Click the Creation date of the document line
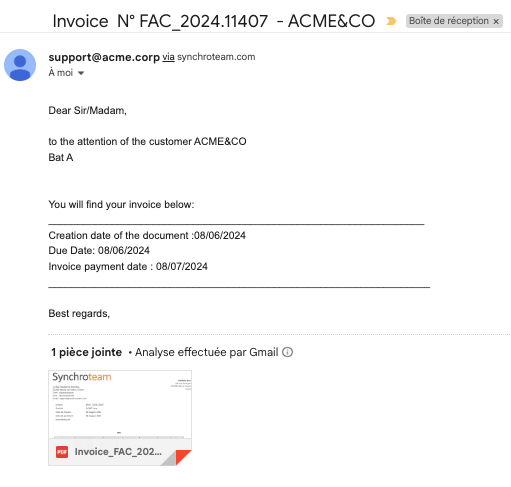This screenshot has height=487, width=511. pos(147,235)
